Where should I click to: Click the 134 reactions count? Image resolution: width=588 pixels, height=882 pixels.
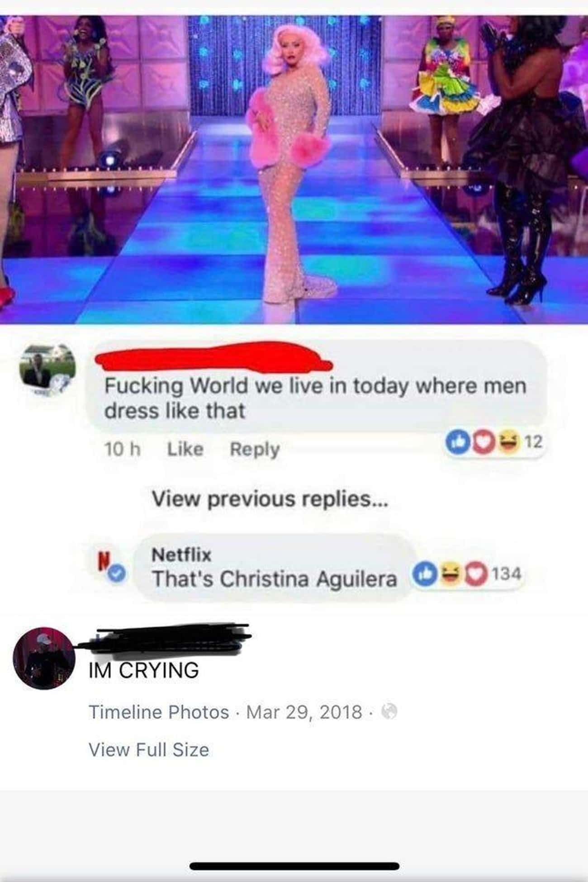click(x=506, y=574)
